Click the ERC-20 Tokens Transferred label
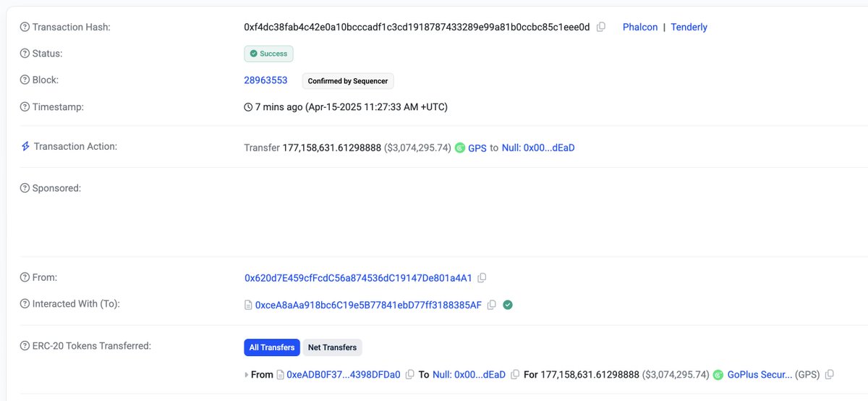This screenshot has width=868, height=401. (x=92, y=346)
